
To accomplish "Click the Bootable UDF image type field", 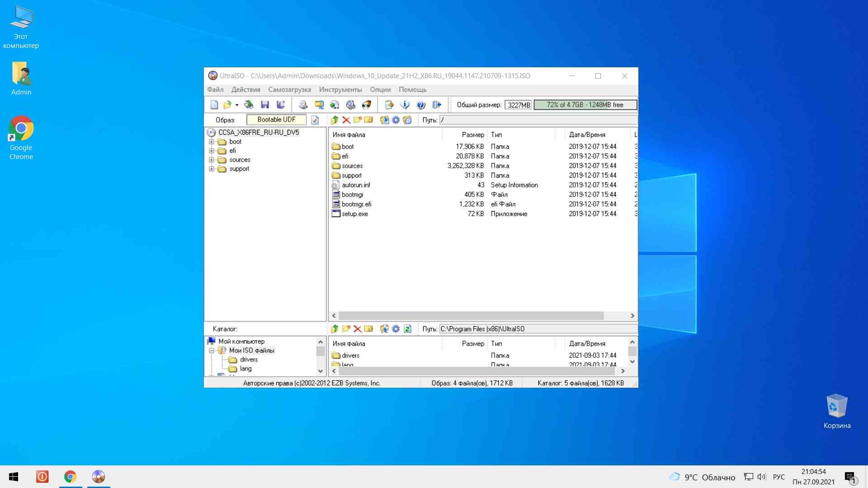I will click(276, 120).
